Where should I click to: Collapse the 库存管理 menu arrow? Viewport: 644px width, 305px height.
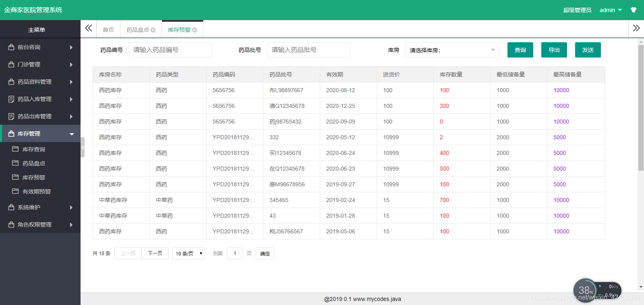(72, 134)
